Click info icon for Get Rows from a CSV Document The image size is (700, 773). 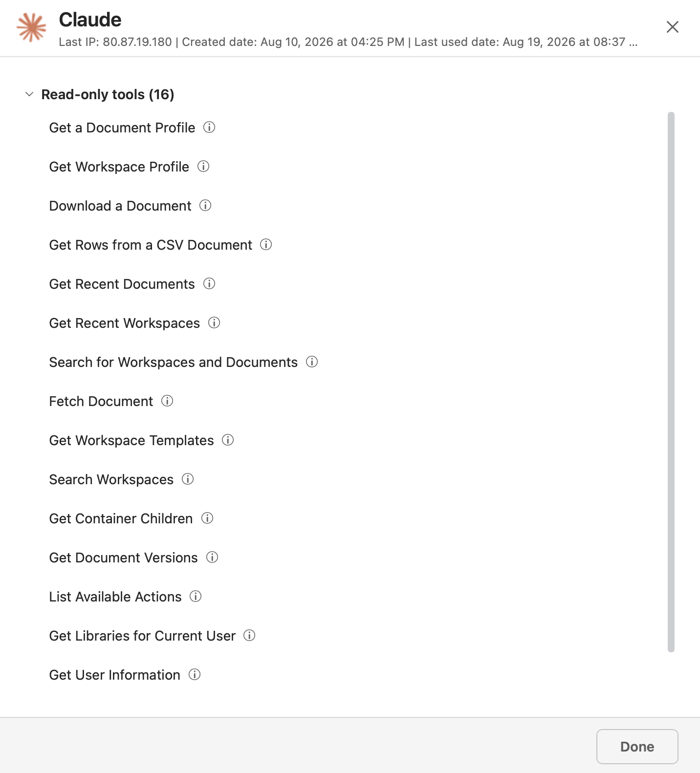tap(266, 245)
